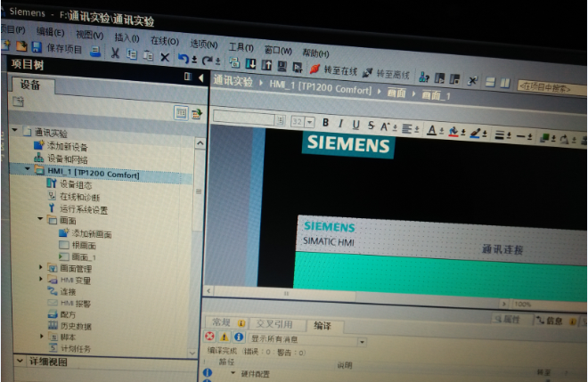Open the 选项(N) menu
The height and width of the screenshot is (382, 588).
(204, 45)
